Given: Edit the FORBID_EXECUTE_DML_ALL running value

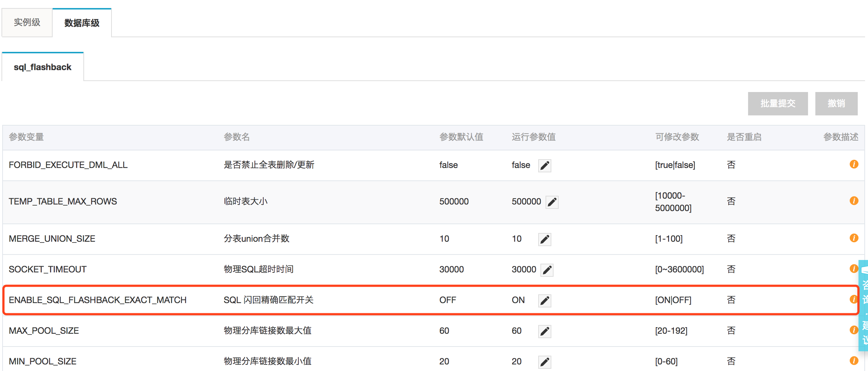Looking at the screenshot, I should point(544,165).
